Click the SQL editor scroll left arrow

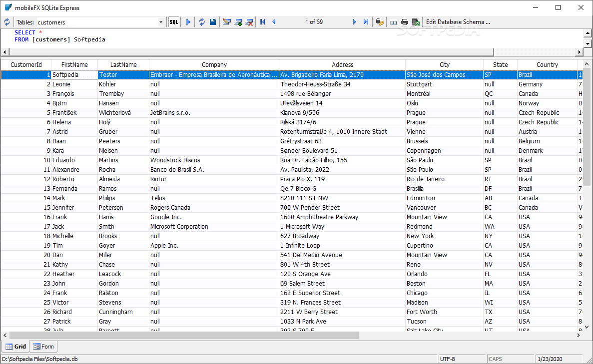pyautogui.click(x=5, y=52)
